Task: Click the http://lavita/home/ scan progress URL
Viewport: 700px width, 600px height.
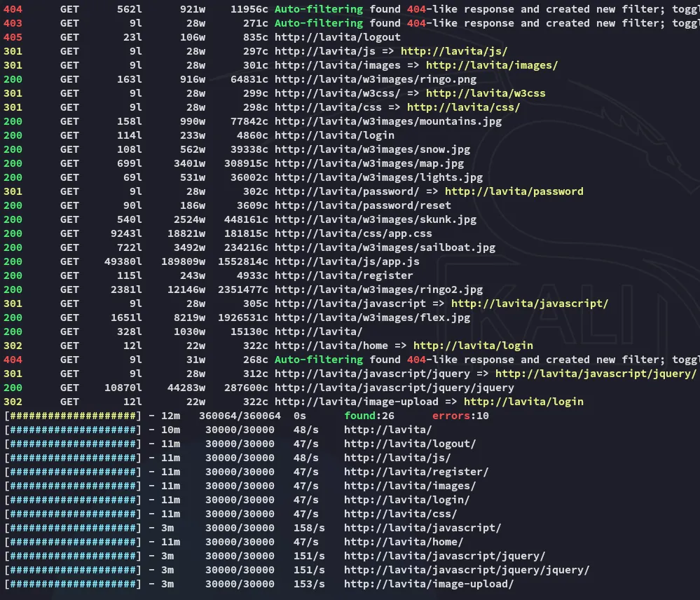Action: pos(404,542)
